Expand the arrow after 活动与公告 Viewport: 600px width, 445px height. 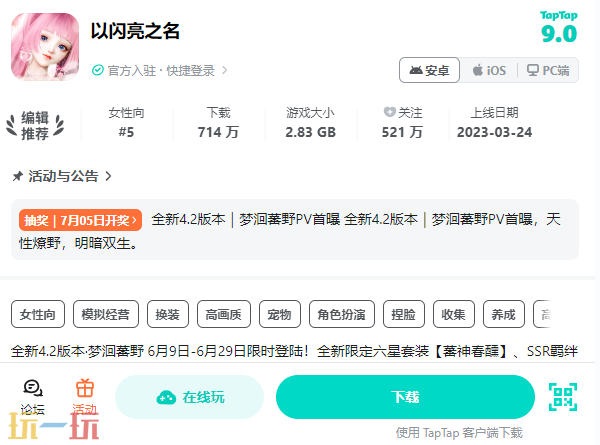pyautogui.click(x=108, y=176)
